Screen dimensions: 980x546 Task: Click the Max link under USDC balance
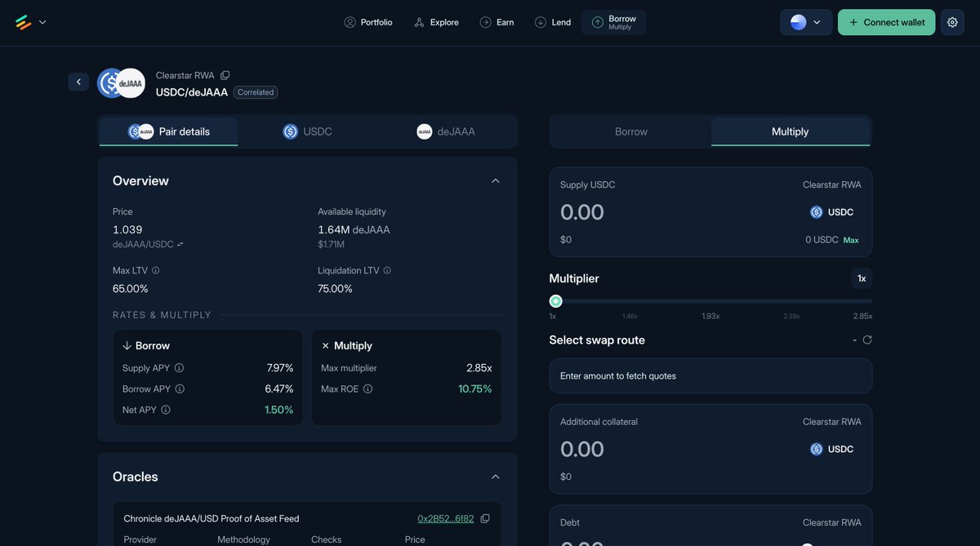851,240
